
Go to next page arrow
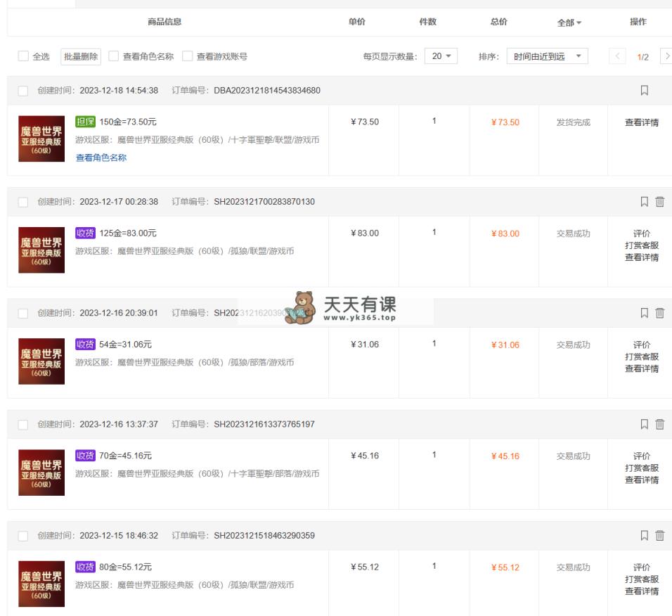tap(666, 56)
